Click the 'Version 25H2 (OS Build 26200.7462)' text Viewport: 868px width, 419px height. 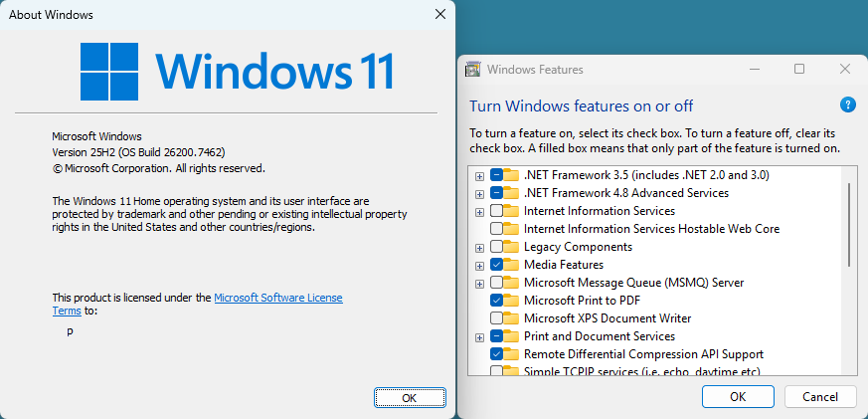(138, 152)
